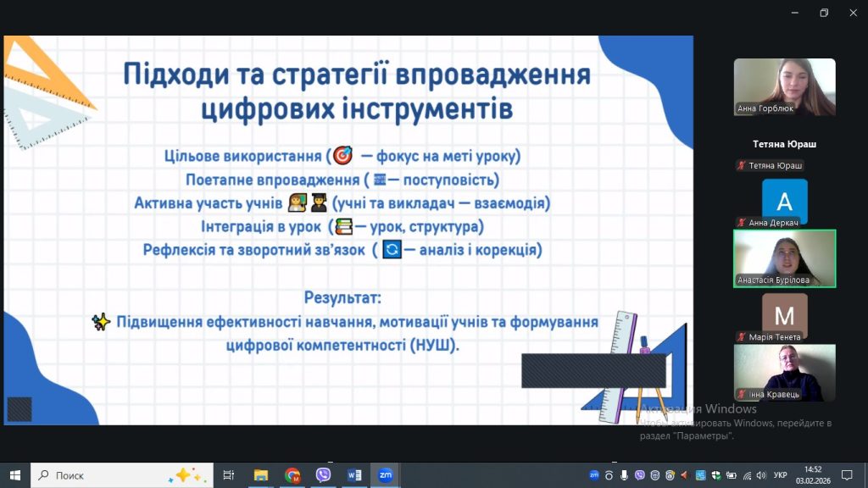Click Інна Кравець's video thumbnail
868x488 pixels.
[784, 373]
